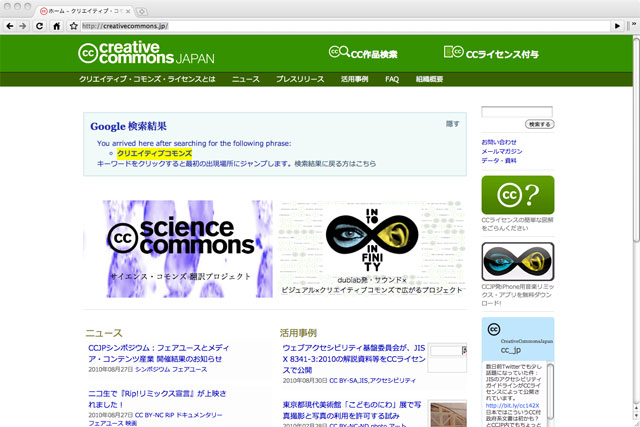Open CC作品検索 search icon link
Screen dimensions: 640x427
pyautogui.click(x=363, y=53)
